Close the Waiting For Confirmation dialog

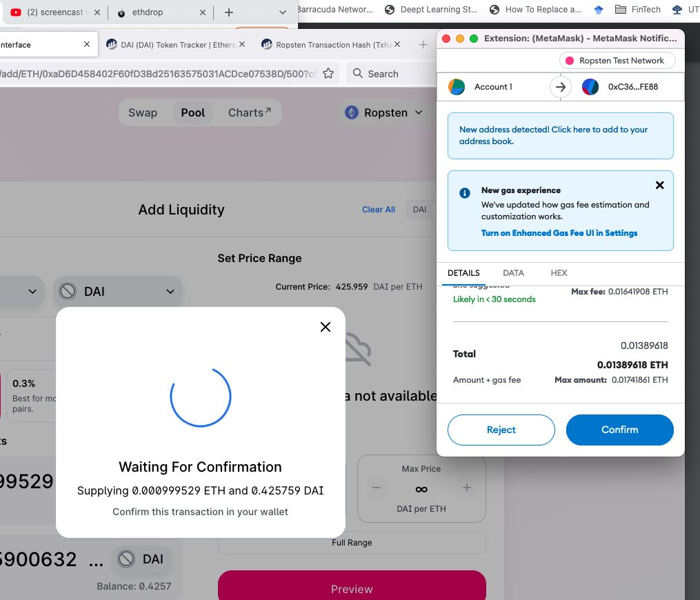point(326,327)
